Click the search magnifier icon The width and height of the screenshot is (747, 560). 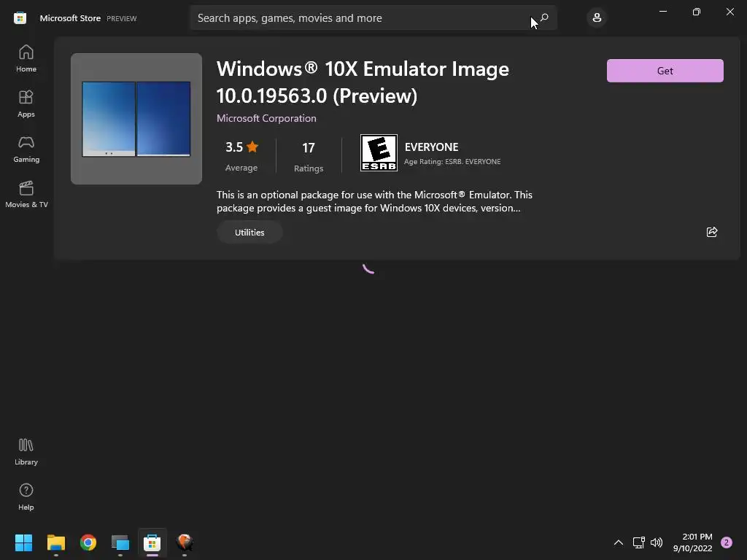pos(544,17)
